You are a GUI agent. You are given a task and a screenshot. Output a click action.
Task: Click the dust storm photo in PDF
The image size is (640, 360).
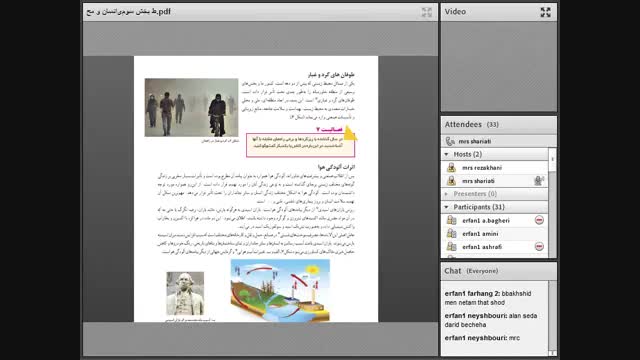click(191, 107)
